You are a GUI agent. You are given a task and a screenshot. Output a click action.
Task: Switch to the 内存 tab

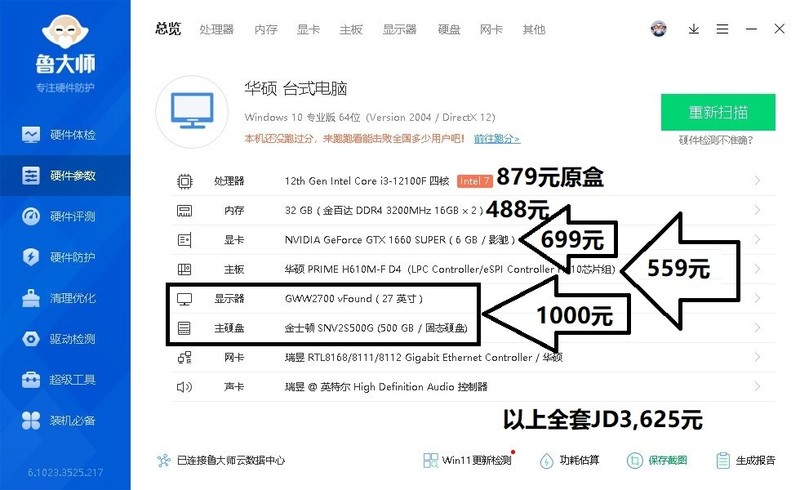[x=266, y=30]
